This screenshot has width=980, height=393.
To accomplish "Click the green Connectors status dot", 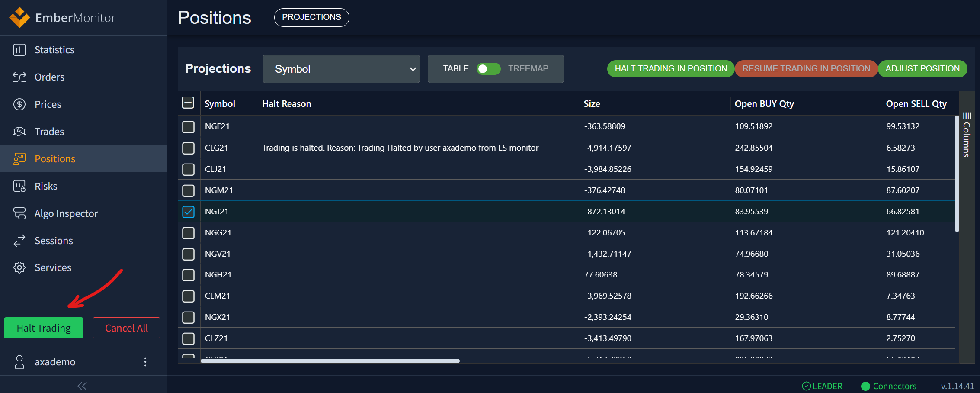I will (x=865, y=386).
